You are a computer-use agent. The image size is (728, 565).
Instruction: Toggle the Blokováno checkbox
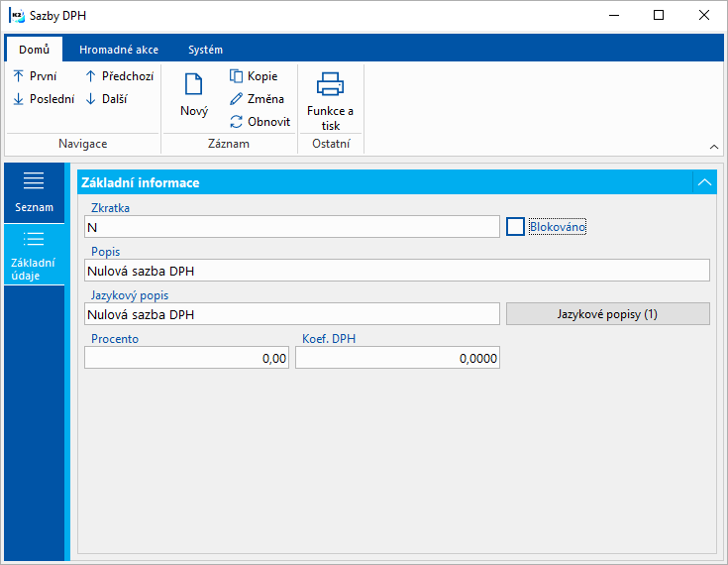pos(515,227)
